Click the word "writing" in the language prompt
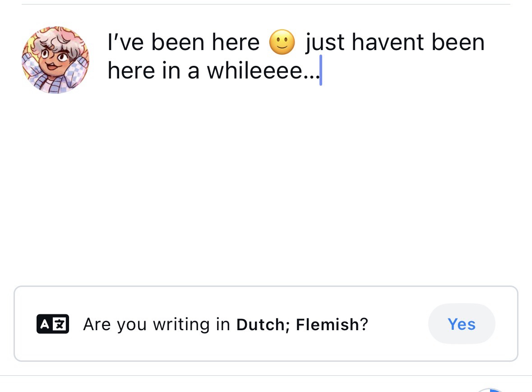This screenshot has width=532, height=392. point(181,324)
